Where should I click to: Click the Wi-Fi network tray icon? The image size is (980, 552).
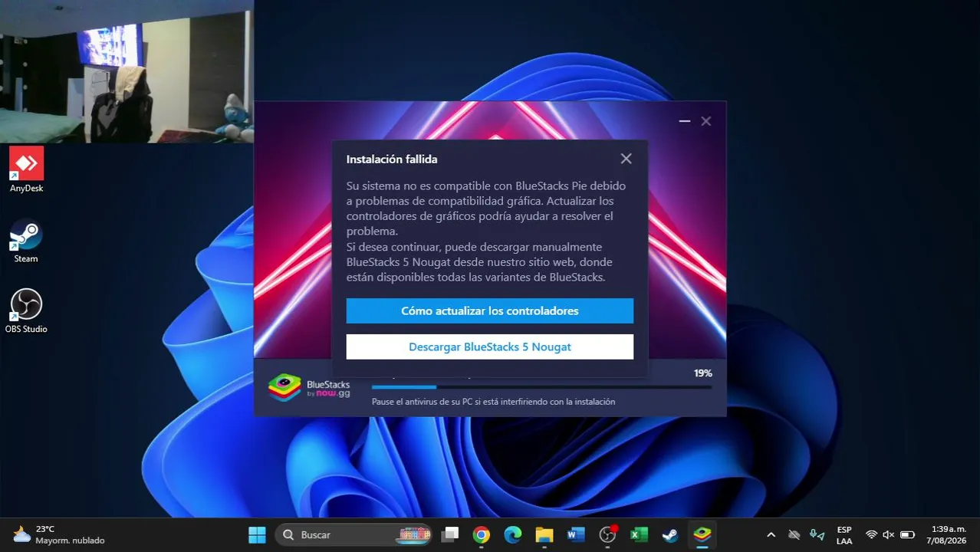(871, 534)
